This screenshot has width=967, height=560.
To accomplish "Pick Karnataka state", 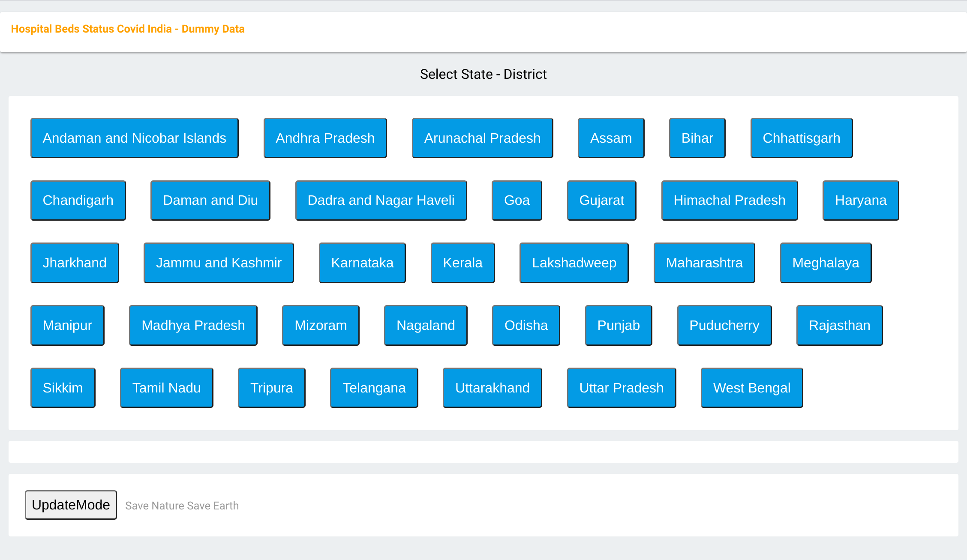I will tap(362, 263).
